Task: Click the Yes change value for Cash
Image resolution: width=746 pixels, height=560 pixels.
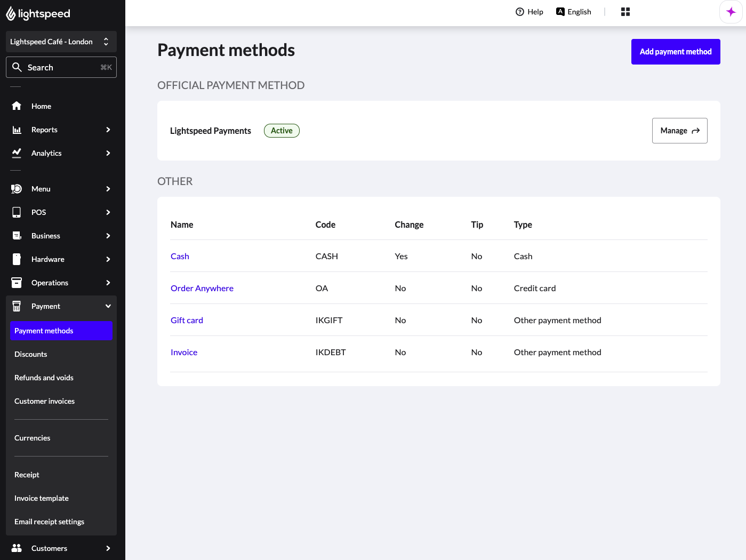Action: (x=401, y=256)
